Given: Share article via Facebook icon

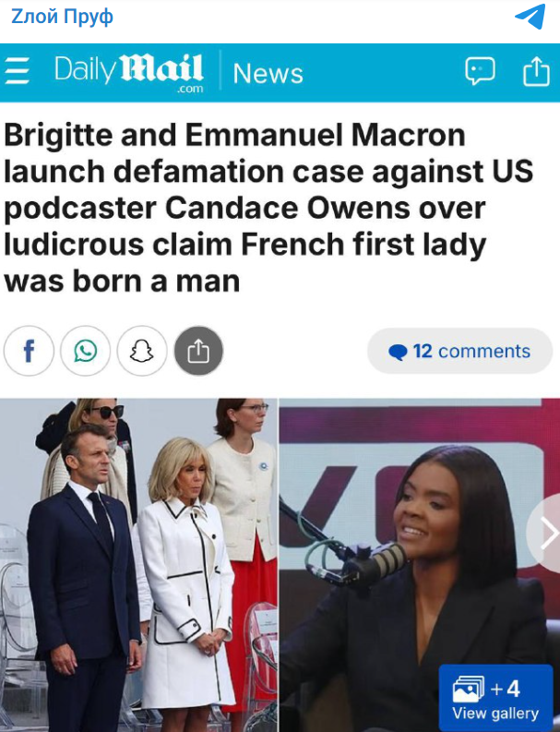Looking at the screenshot, I should pos(29,351).
